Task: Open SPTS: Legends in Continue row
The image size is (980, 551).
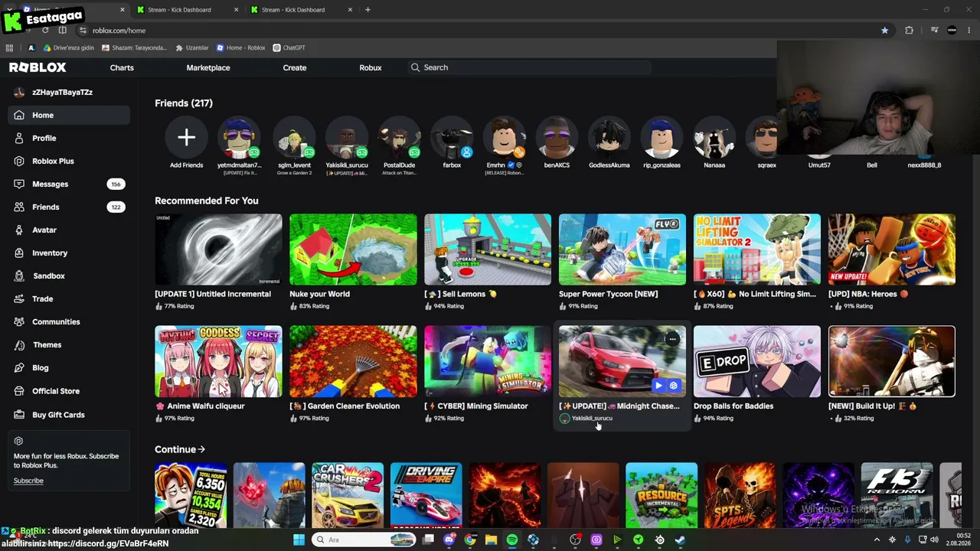Action: point(740,496)
